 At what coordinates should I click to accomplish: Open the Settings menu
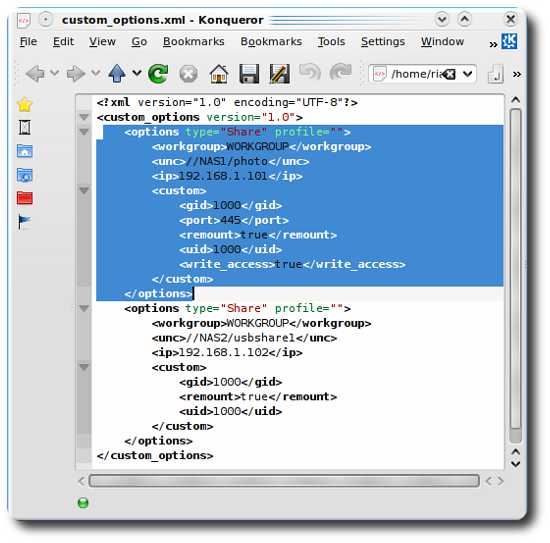(383, 41)
